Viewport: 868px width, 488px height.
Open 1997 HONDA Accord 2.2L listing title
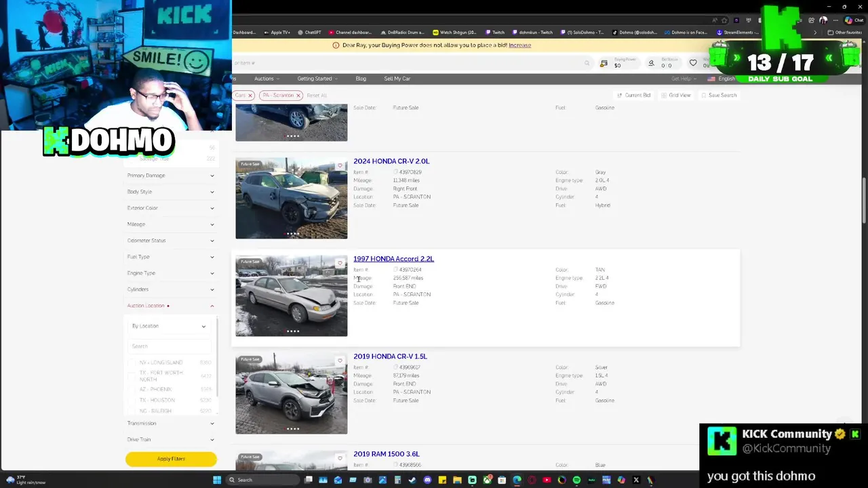[x=393, y=259]
